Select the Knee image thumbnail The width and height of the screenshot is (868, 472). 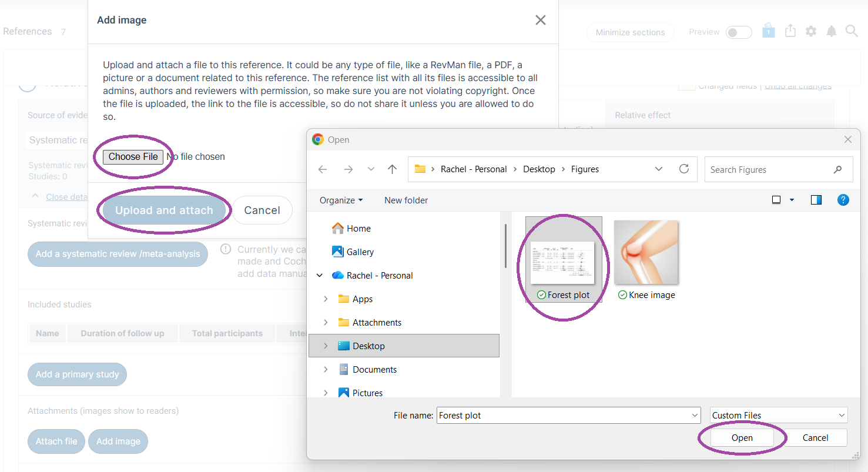coord(646,259)
